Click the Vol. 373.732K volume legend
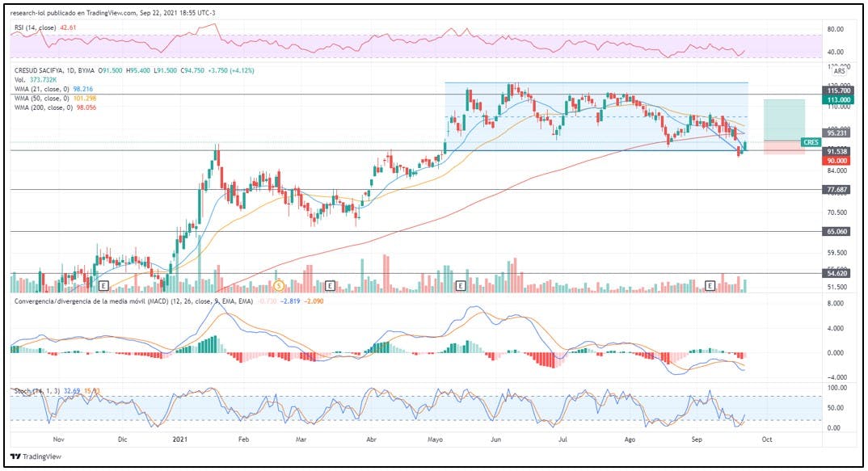The width and height of the screenshot is (868, 471). tap(36, 80)
